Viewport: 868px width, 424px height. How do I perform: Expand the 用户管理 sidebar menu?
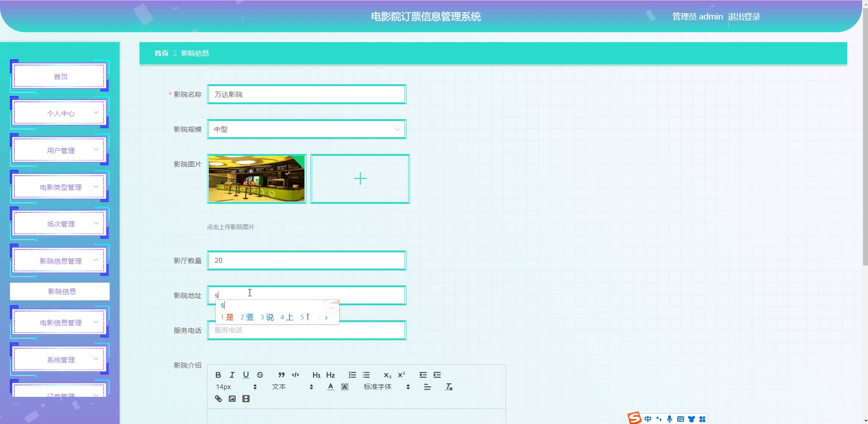(59, 150)
